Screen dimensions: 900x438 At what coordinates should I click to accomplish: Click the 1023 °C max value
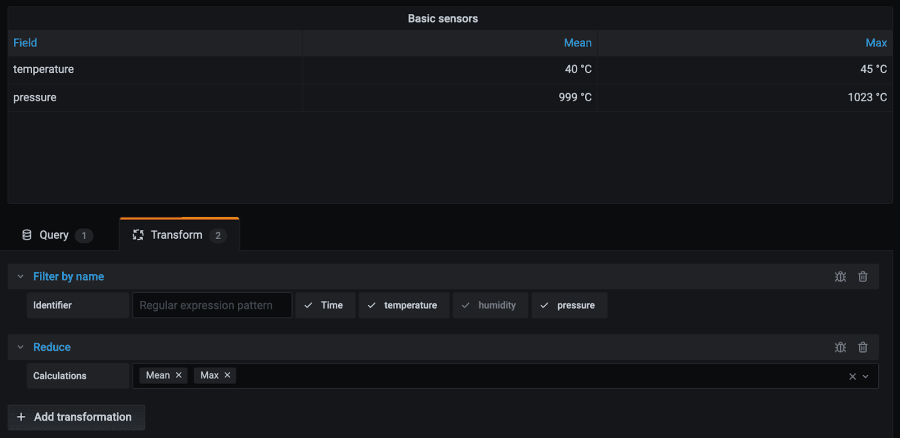click(867, 98)
